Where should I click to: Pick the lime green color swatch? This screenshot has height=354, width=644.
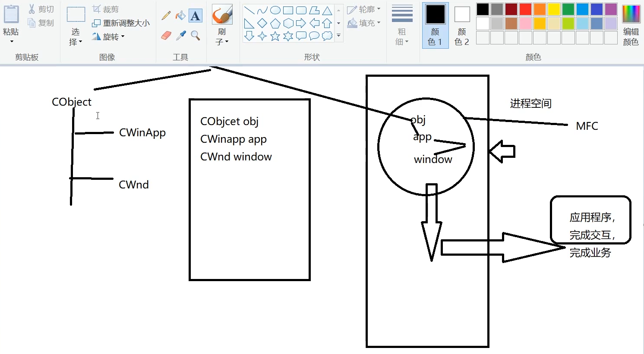pos(568,23)
